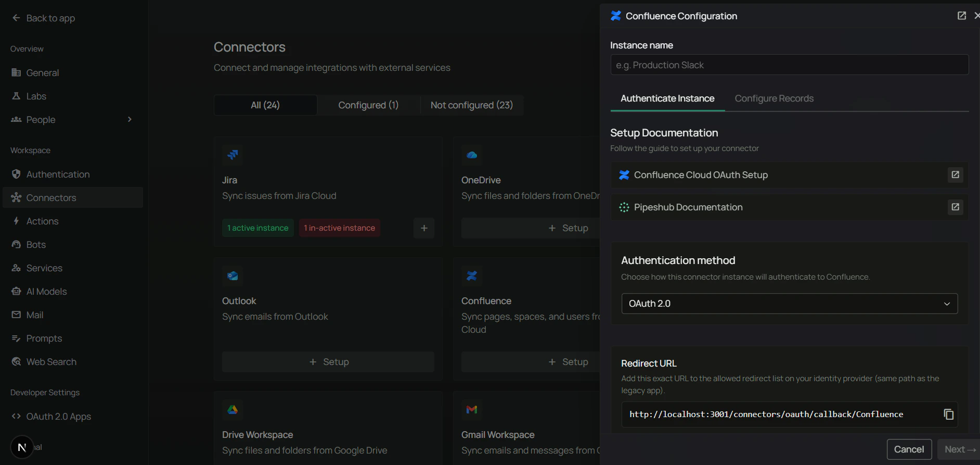Screen dimensions: 980x465
Task: Click the Outlook connector icon
Action: coord(233,275)
